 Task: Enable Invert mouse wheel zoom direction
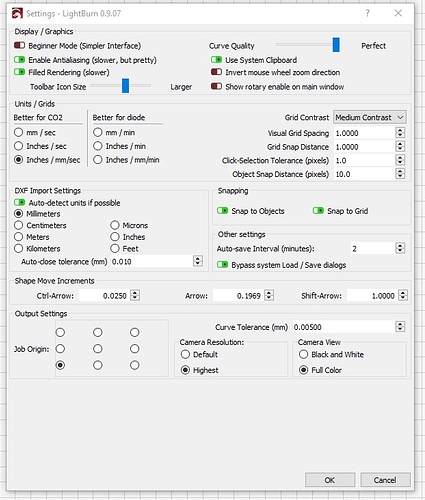[x=216, y=72]
